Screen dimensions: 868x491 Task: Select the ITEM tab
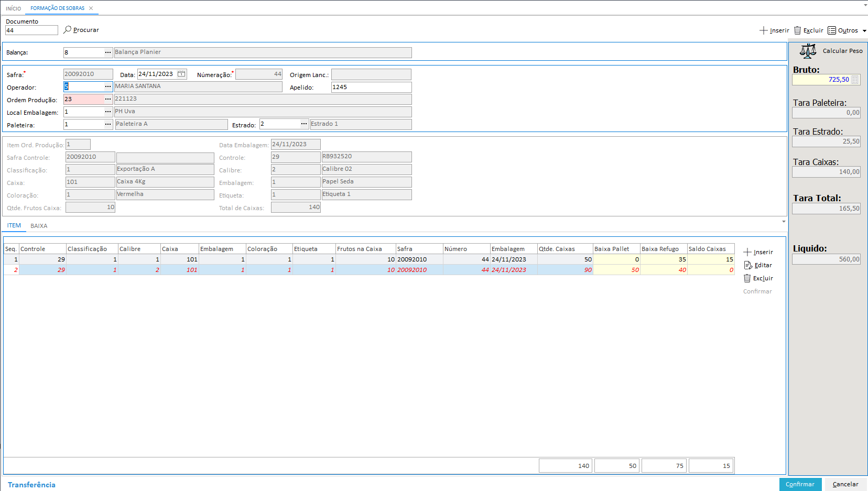(14, 226)
